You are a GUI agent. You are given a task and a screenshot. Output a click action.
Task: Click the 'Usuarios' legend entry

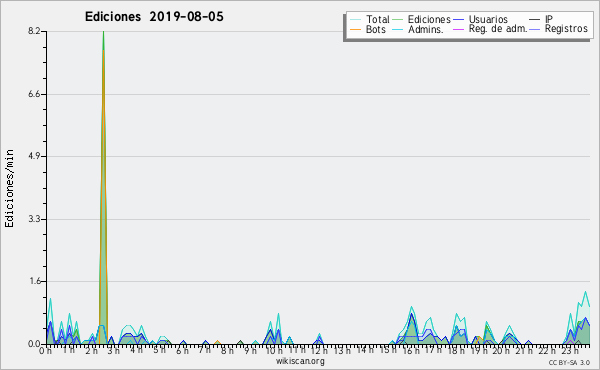coord(480,19)
